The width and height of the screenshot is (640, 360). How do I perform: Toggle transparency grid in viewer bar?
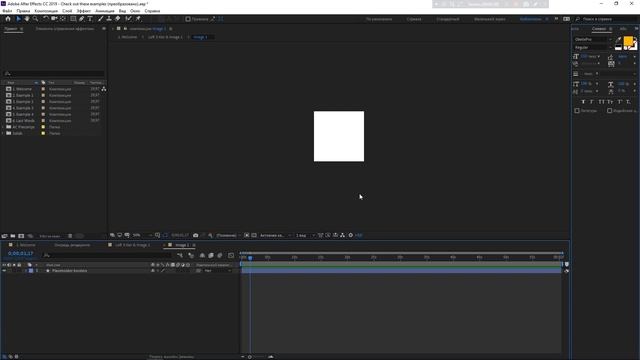pos(254,235)
